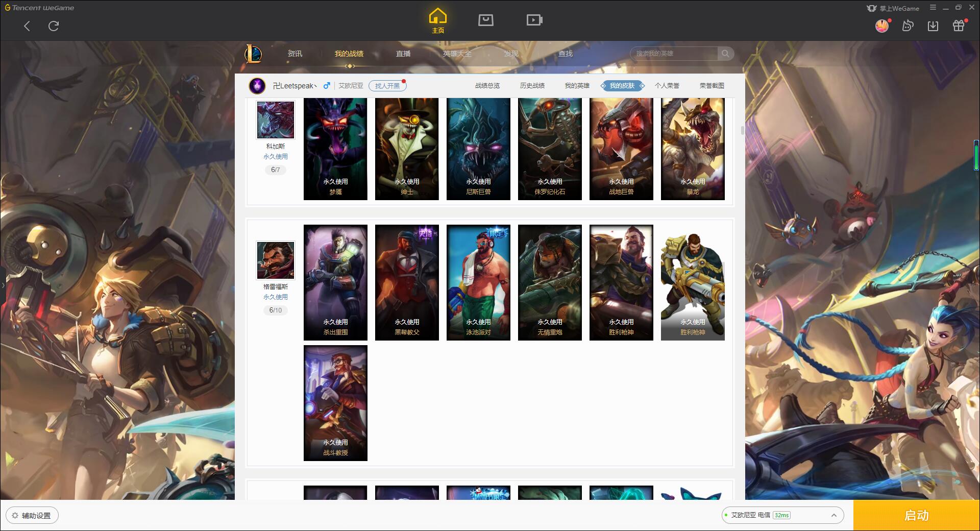Screen dimensions: 980x531
Task: Click the 梦魇 skin thumbnail
Action: (x=335, y=149)
